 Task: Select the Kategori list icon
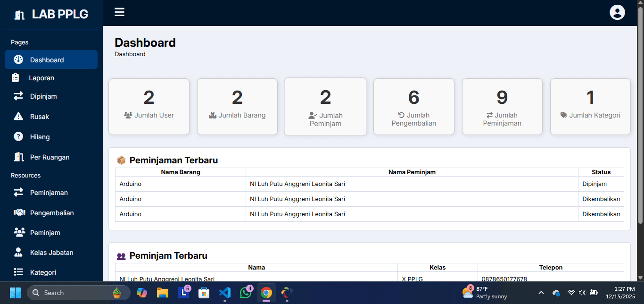[x=18, y=272]
